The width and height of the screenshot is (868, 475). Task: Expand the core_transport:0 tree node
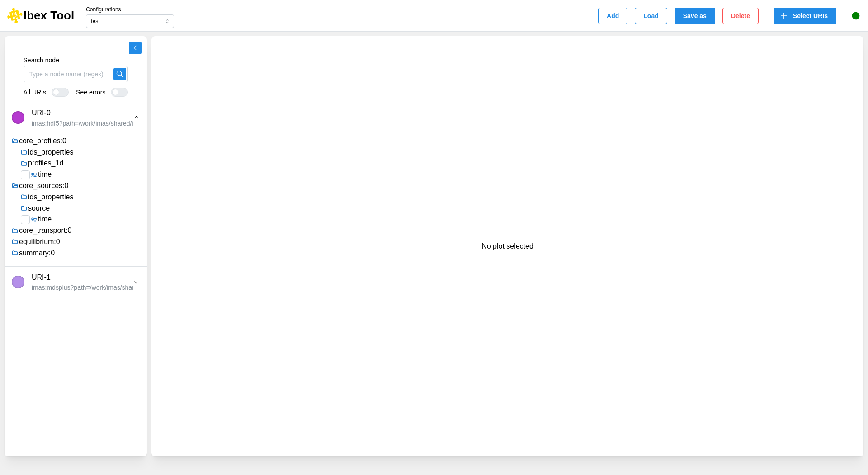click(x=45, y=230)
